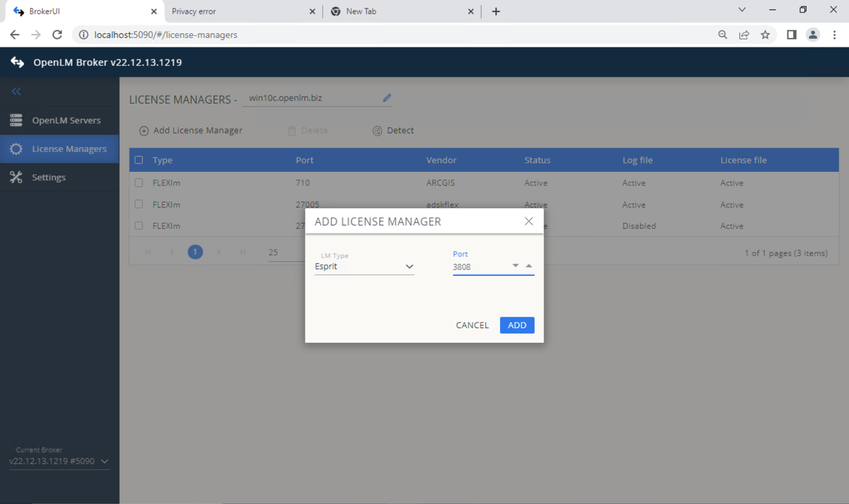Click the Detect icon
This screenshot has width=849, height=504.
coord(378,131)
